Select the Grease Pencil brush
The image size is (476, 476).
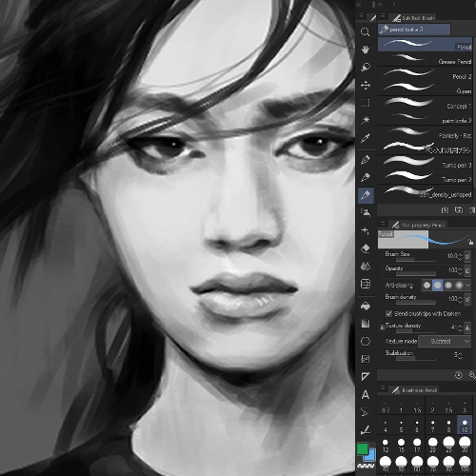pyautogui.click(x=425, y=59)
